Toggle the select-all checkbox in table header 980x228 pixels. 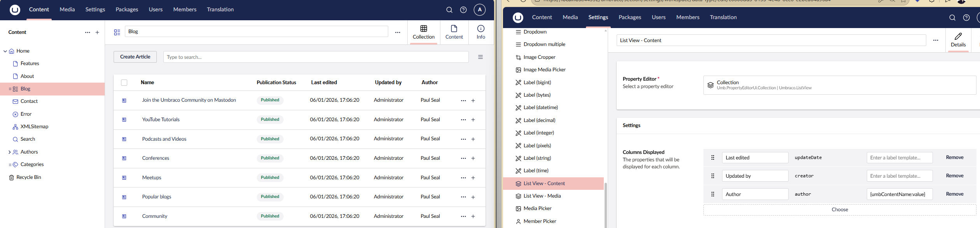click(x=124, y=83)
